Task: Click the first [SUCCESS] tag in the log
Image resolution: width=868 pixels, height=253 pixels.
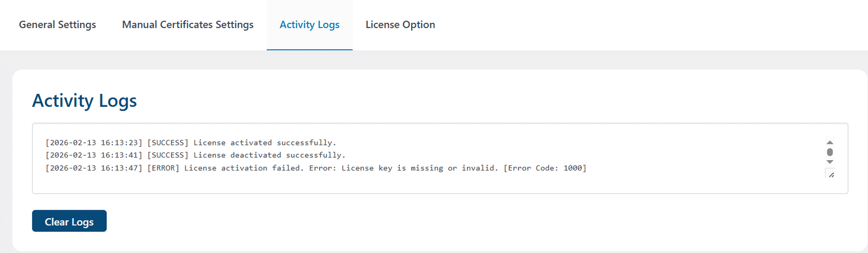Action: 168,143
